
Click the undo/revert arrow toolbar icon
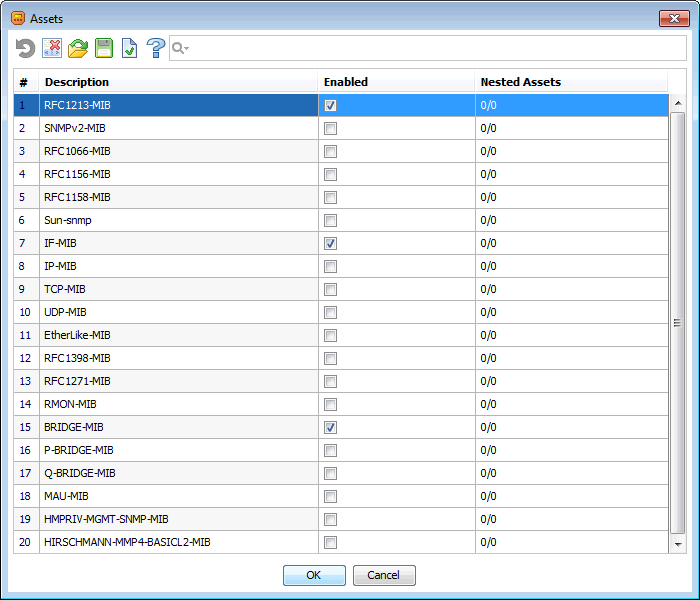[25, 48]
